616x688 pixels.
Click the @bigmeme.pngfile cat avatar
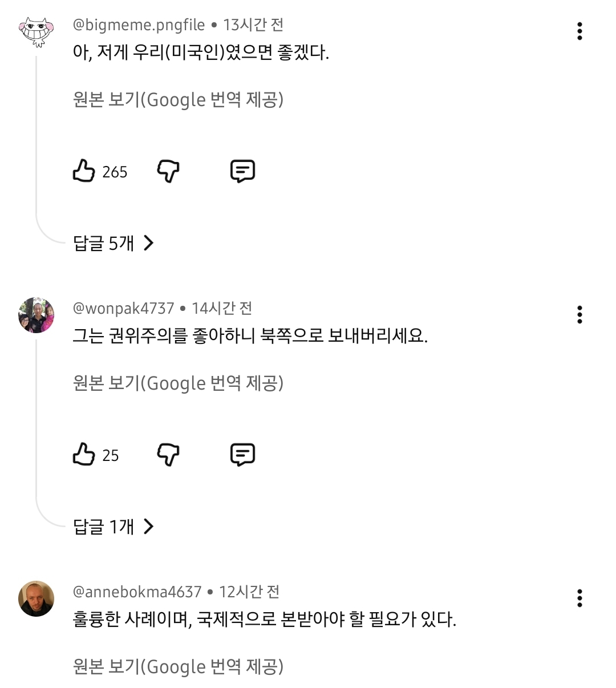(37, 31)
